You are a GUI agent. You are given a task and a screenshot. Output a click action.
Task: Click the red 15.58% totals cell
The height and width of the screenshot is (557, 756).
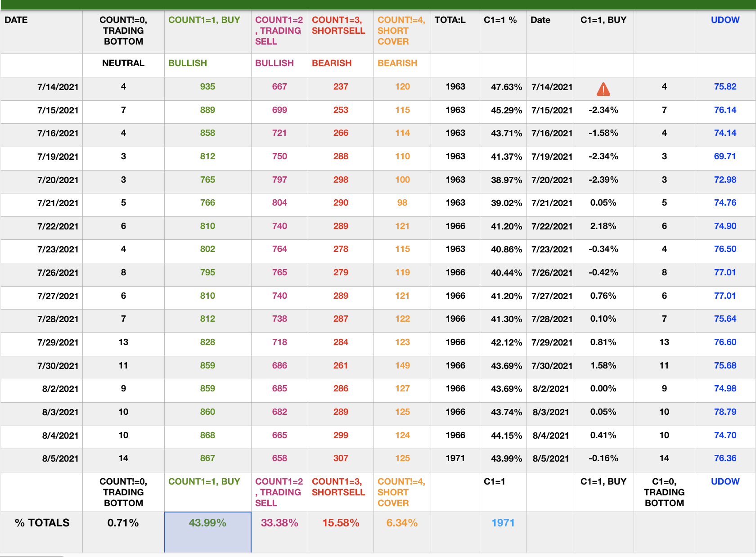(341, 523)
